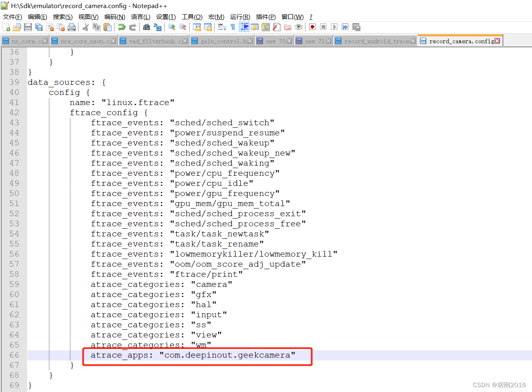Viewport: 532px width, 392px height.
Task: Open Find with the binoculars icon
Action: (x=146, y=27)
